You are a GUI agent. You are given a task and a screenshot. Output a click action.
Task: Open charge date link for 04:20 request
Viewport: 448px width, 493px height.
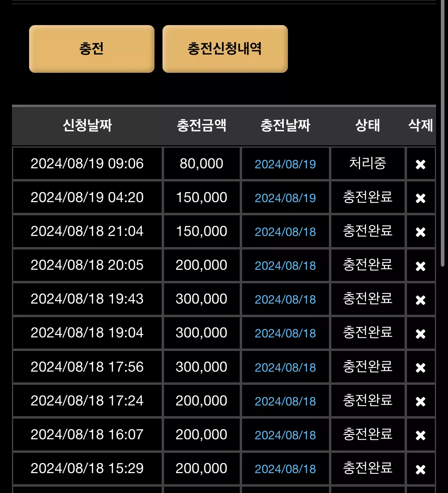click(285, 198)
